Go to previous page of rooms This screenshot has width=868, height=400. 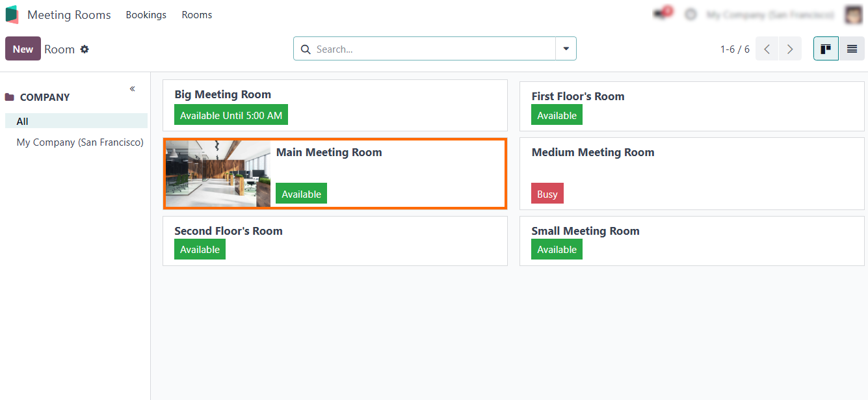click(x=767, y=49)
